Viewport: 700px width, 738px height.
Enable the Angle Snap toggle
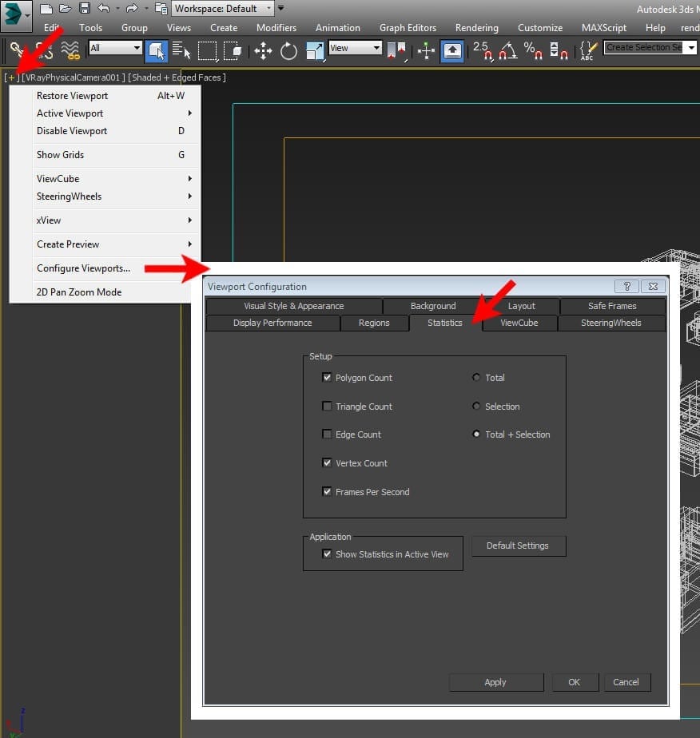tap(508, 52)
